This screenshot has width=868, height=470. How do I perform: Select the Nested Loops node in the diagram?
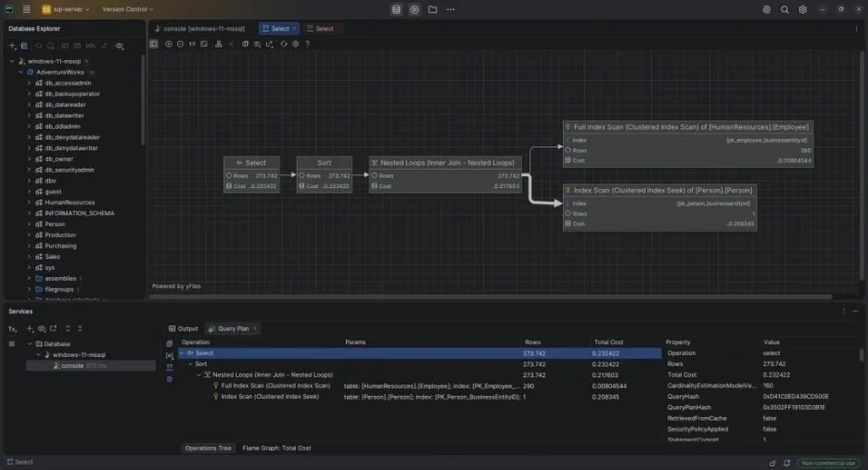[446, 174]
